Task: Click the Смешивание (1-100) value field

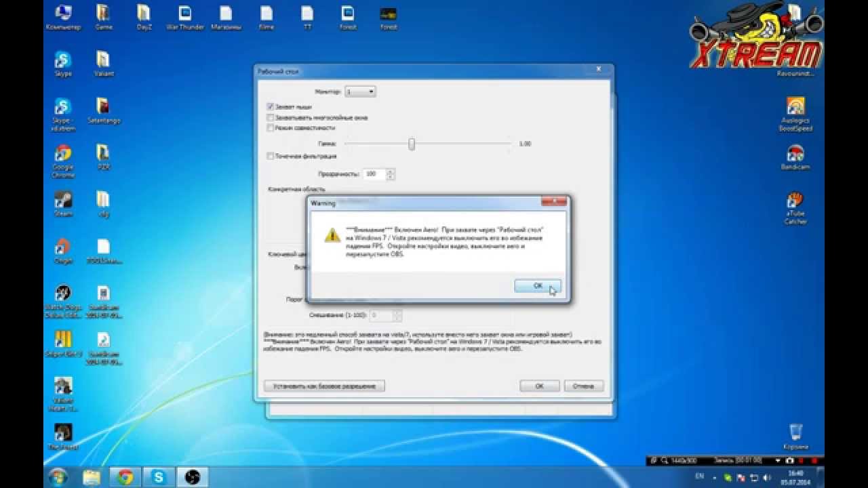Action: 381,316
